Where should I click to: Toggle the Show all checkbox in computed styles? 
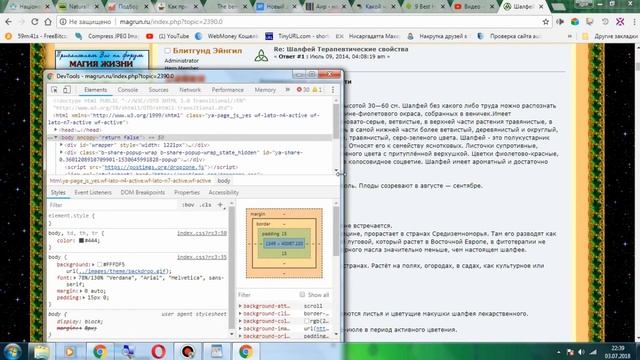pyautogui.click(x=302, y=295)
